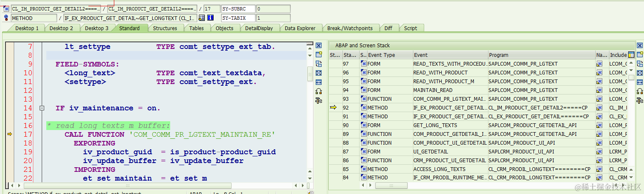Click FORM type icon in stack row 96
The width and height of the screenshot is (644, 194).
click(x=363, y=73)
